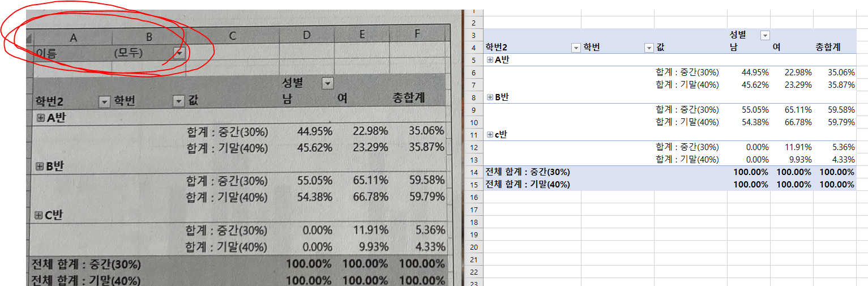868x286 pixels.
Task: Open 학번 filter dropdown in right spreadsheet
Action: (x=649, y=48)
